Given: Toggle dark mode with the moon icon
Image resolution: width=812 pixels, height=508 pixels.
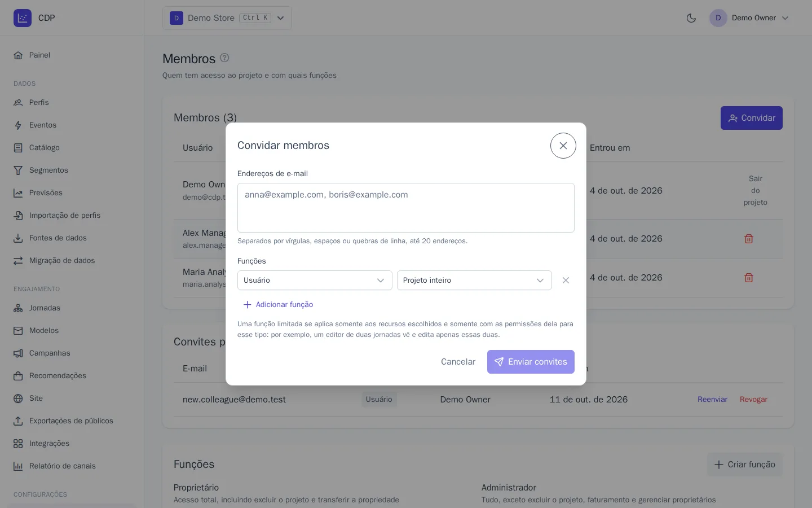Looking at the screenshot, I should [691, 18].
